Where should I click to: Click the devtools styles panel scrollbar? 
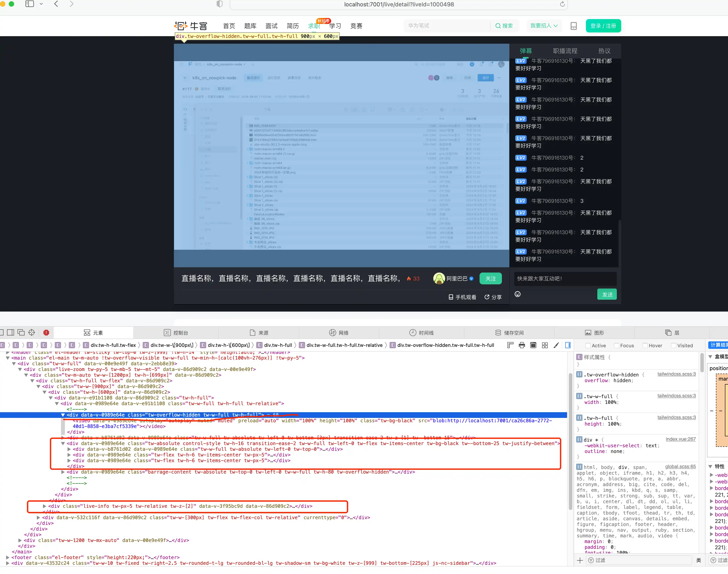tap(702, 363)
